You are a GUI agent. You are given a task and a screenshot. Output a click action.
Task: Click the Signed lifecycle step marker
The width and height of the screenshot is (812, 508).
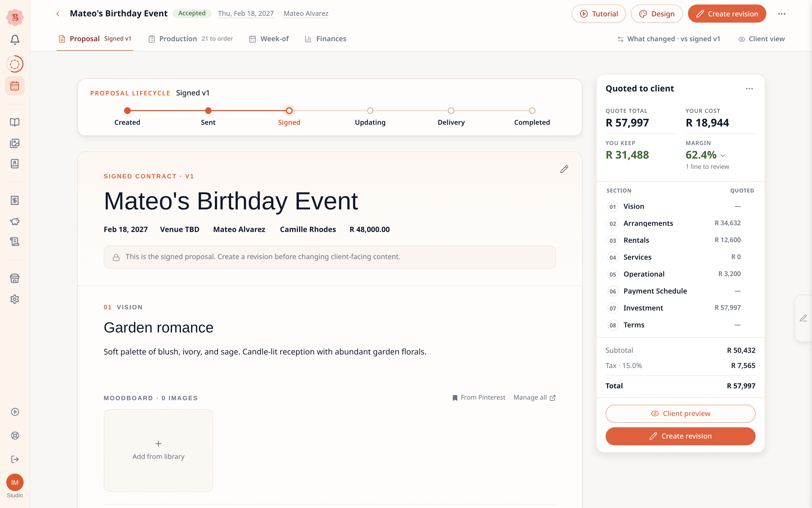[289, 111]
